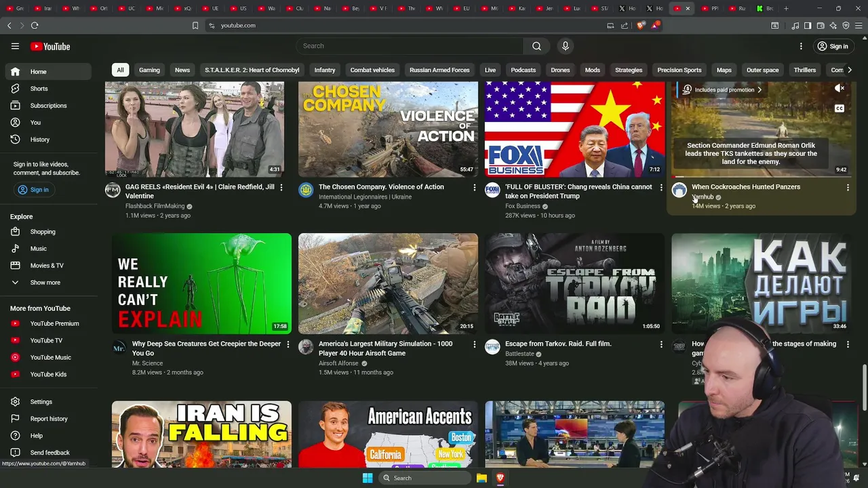
Task: Open Leo AI sparkle icon
Action: pyautogui.click(x=833, y=25)
